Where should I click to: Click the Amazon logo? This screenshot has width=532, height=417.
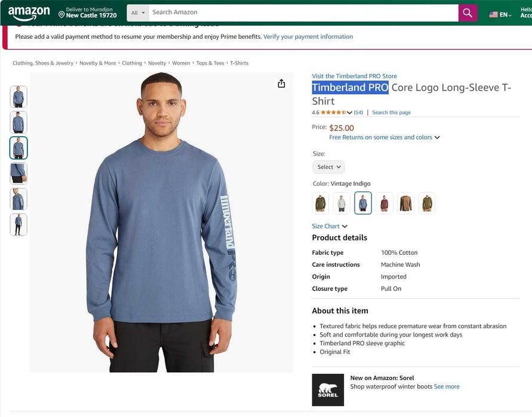[29, 13]
